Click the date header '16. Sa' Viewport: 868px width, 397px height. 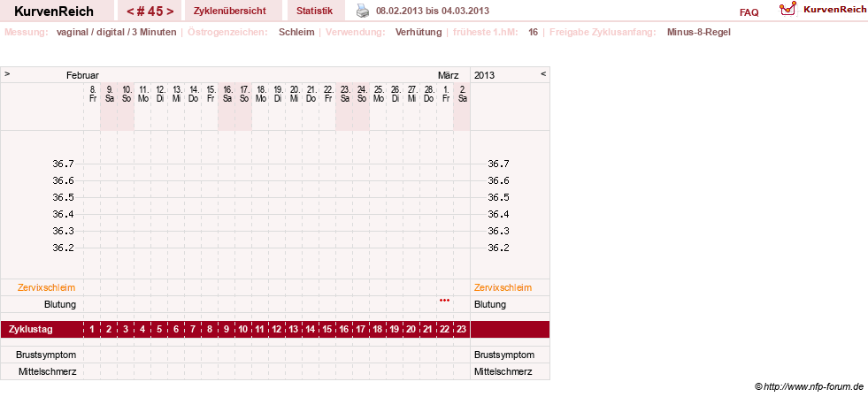pos(227,94)
